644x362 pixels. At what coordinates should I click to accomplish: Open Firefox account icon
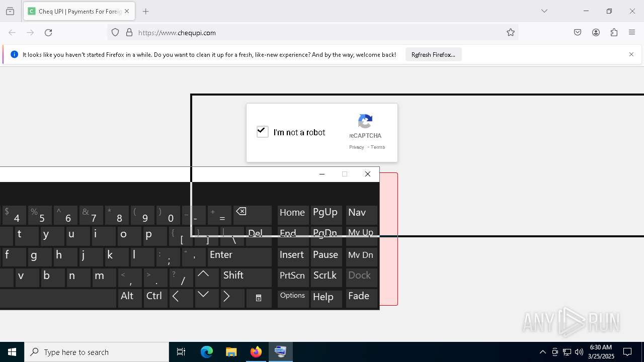[x=596, y=33]
